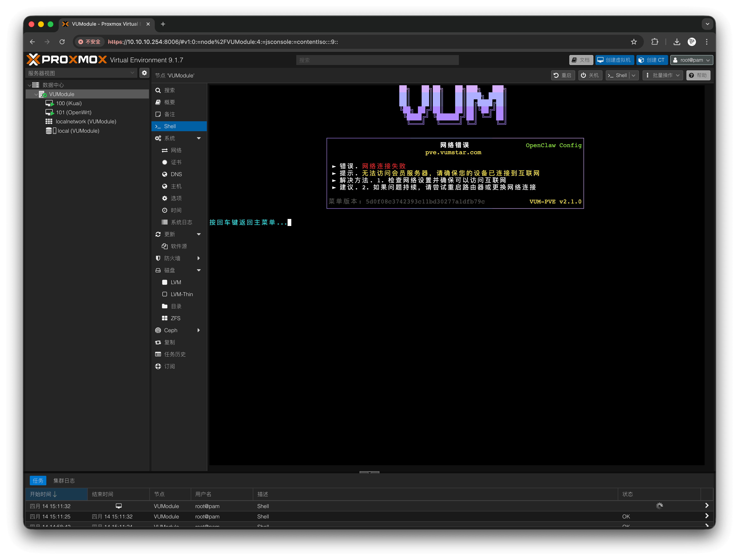Image resolution: width=739 pixels, height=560 pixels.
Task: Open the 备注 notes page
Action: click(x=179, y=114)
